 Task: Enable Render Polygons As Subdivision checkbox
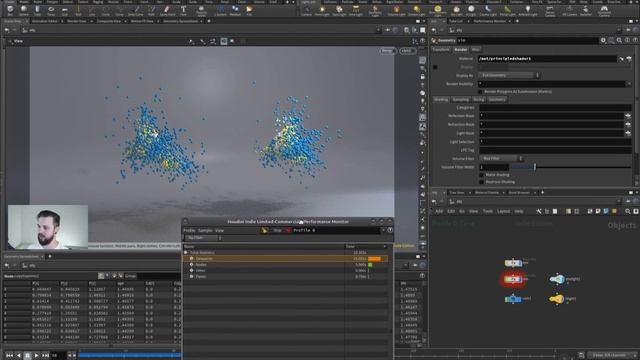tap(480, 92)
